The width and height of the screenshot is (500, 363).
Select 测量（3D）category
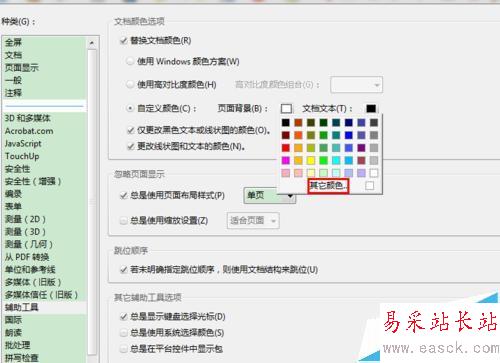[25, 232]
